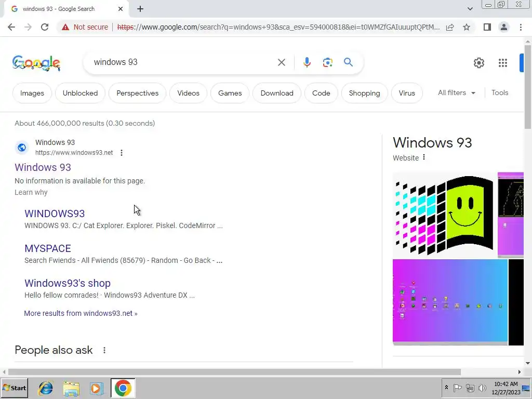Show hidden system tray icons
The width and height of the screenshot is (532, 399).
click(446, 388)
